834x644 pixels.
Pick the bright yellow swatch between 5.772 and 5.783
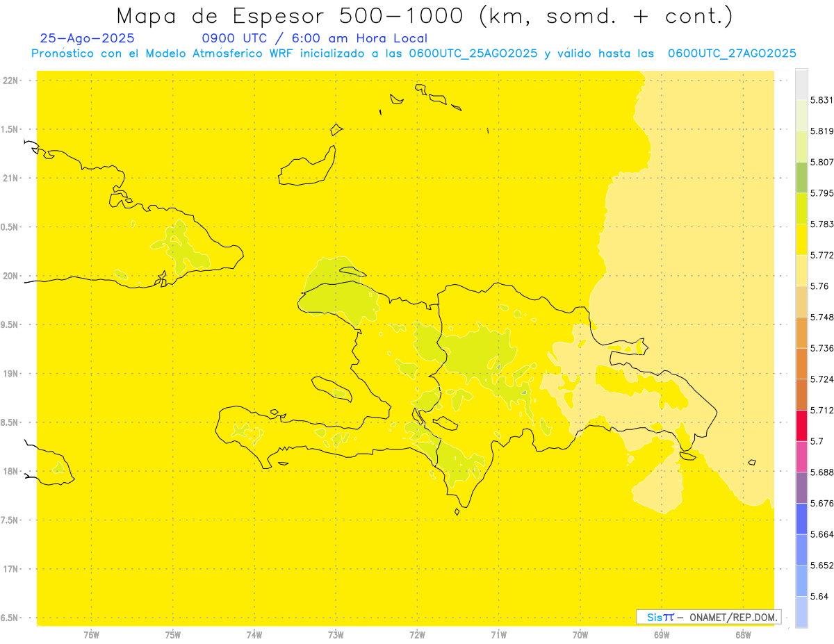[801, 240]
